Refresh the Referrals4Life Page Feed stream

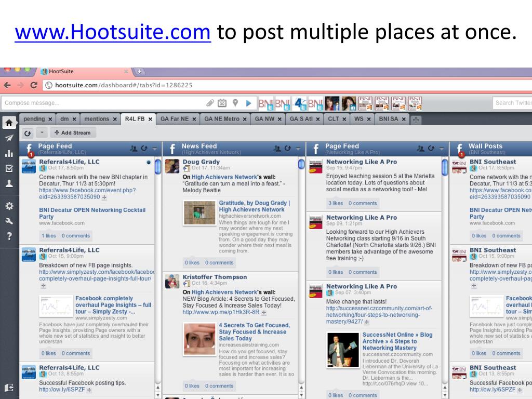[x=144, y=148]
